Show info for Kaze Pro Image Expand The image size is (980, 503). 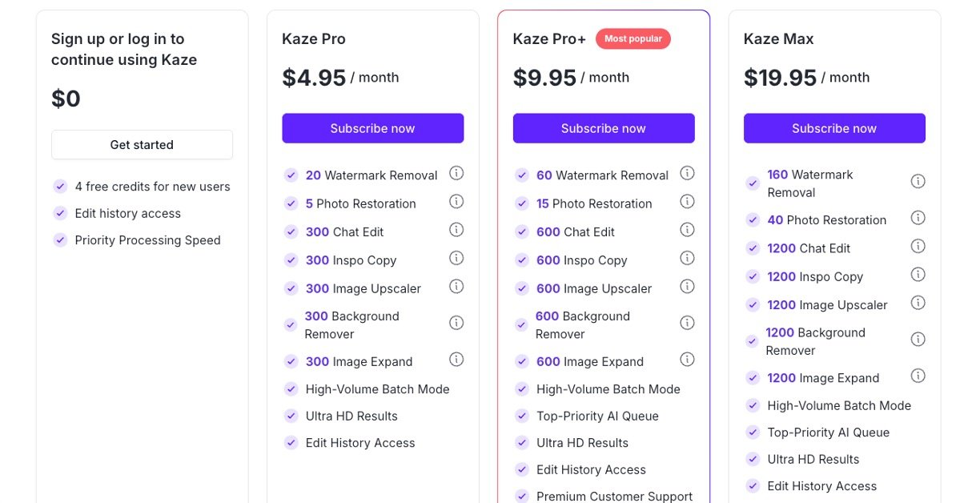click(x=456, y=360)
